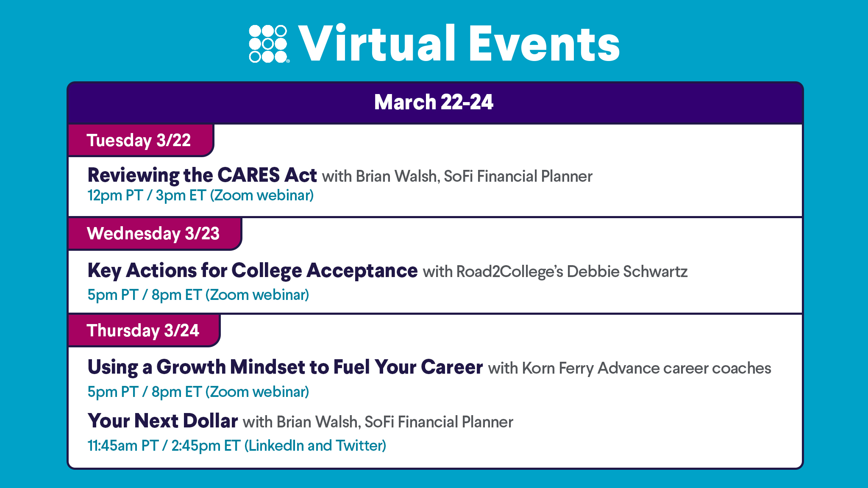Image resolution: width=868 pixels, height=488 pixels.
Task: Click Reviewing the CARES Act title
Action: point(202,175)
